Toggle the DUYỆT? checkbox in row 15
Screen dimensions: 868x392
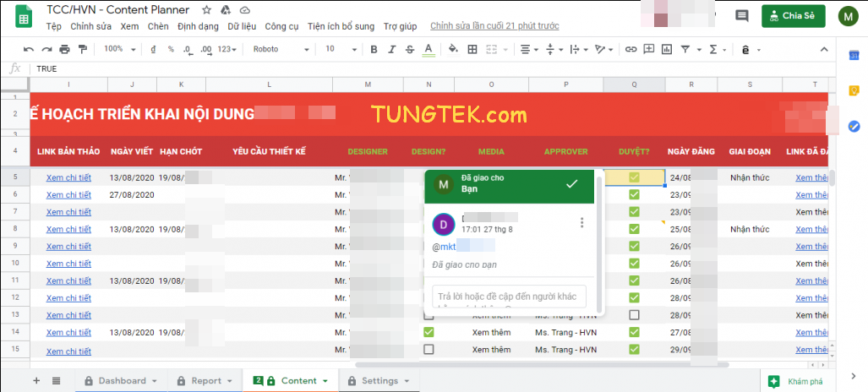(x=634, y=350)
